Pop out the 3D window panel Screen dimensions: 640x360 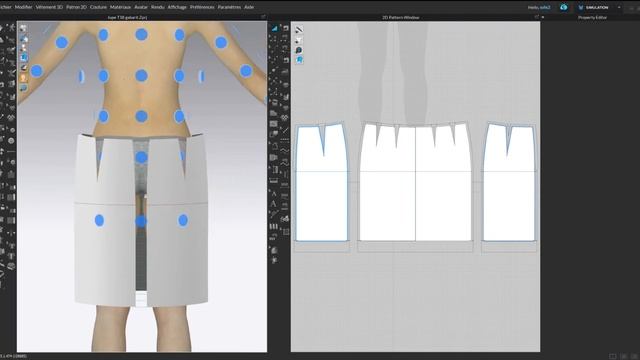pos(263,17)
